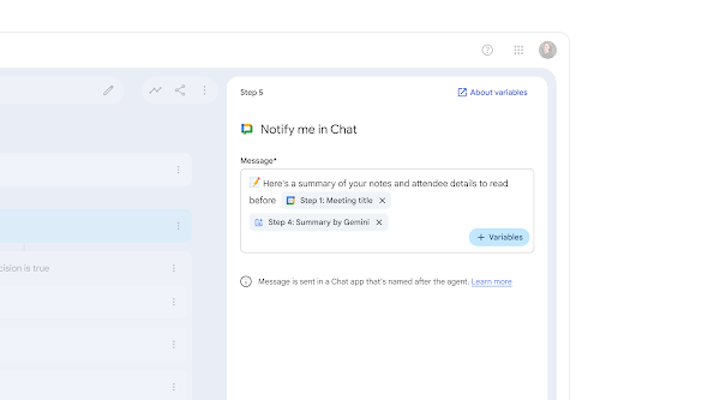This screenshot has width=720, height=400.
Task: Open the About variables link
Action: [x=492, y=92]
